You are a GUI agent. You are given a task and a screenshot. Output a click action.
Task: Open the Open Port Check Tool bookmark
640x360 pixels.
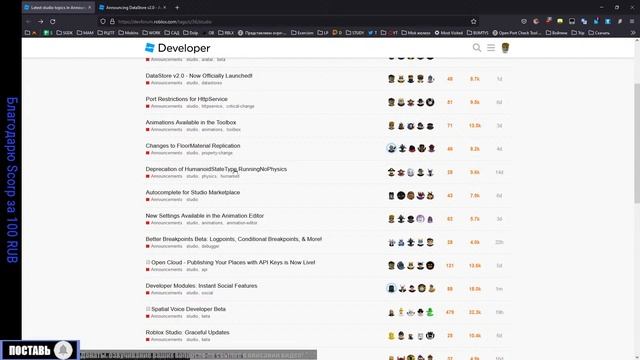click(517, 33)
